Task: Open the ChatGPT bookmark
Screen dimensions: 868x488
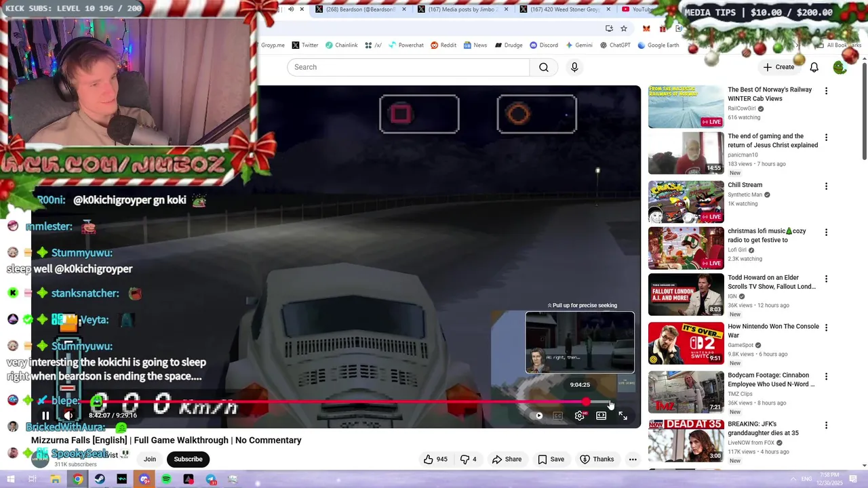Action: tap(615, 45)
